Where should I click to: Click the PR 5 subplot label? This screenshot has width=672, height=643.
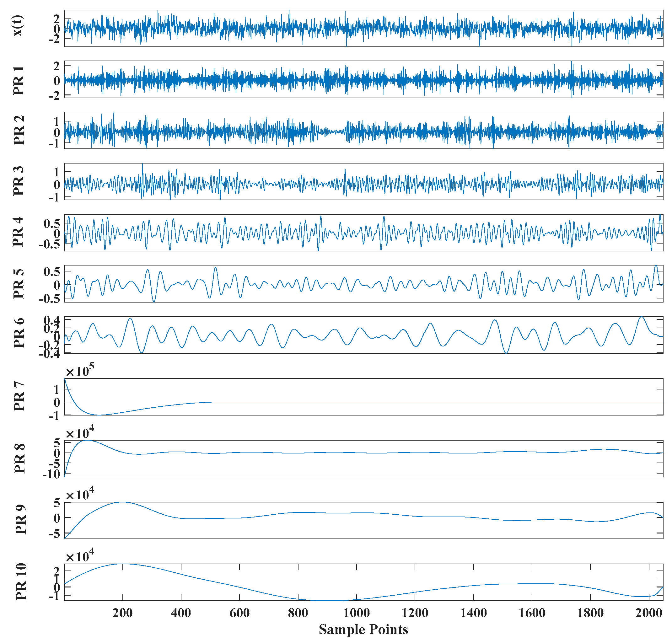click(x=19, y=284)
